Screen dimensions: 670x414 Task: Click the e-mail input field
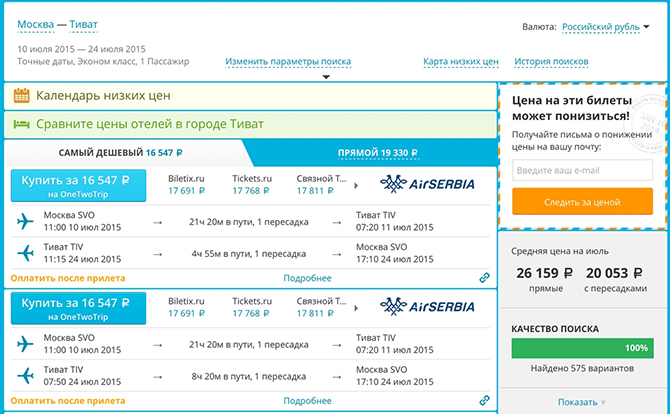[x=581, y=171]
